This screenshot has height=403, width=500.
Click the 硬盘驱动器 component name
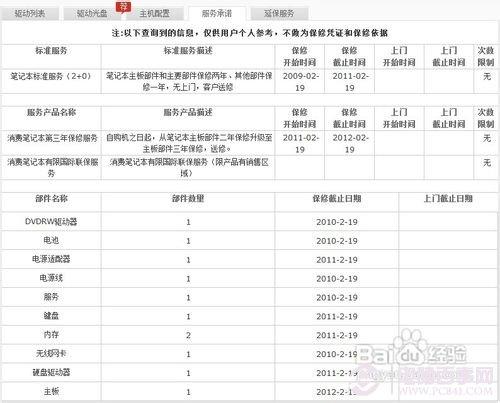pyautogui.click(x=51, y=372)
